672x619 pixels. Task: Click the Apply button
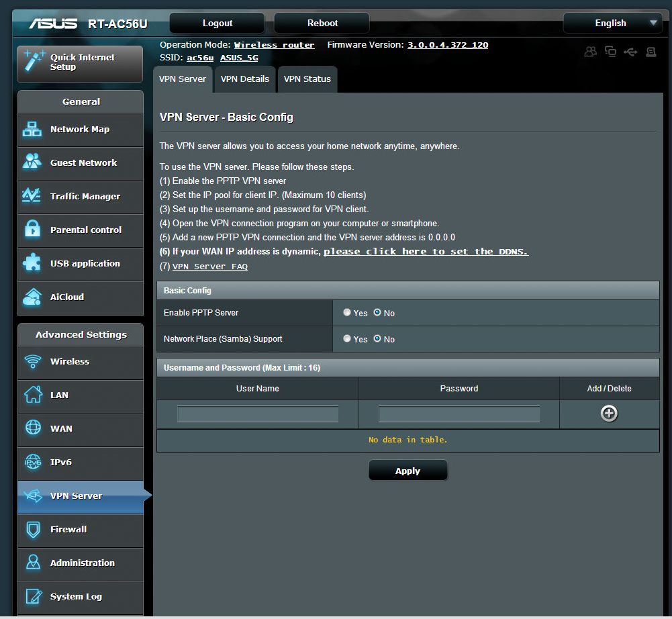click(408, 471)
